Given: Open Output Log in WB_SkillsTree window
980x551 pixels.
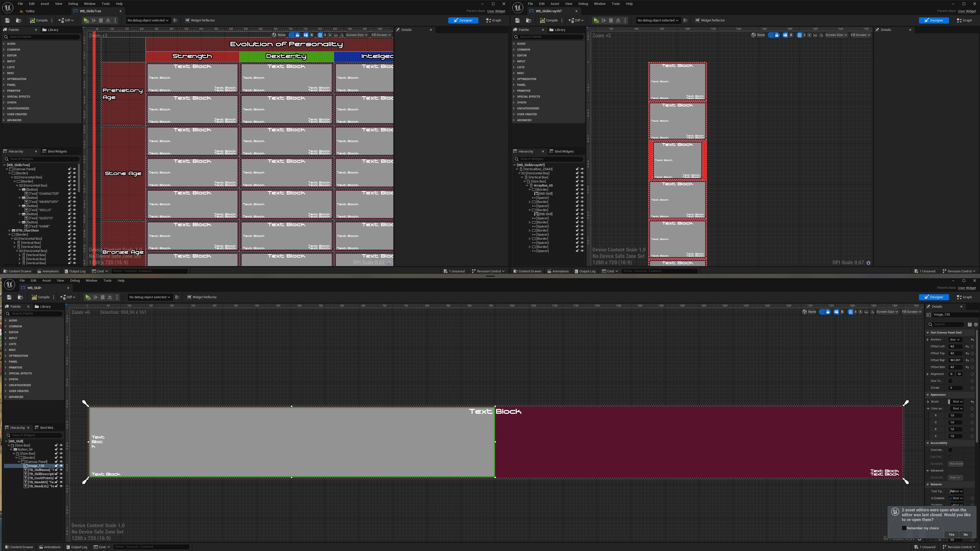Looking at the screenshot, I should click(75, 271).
